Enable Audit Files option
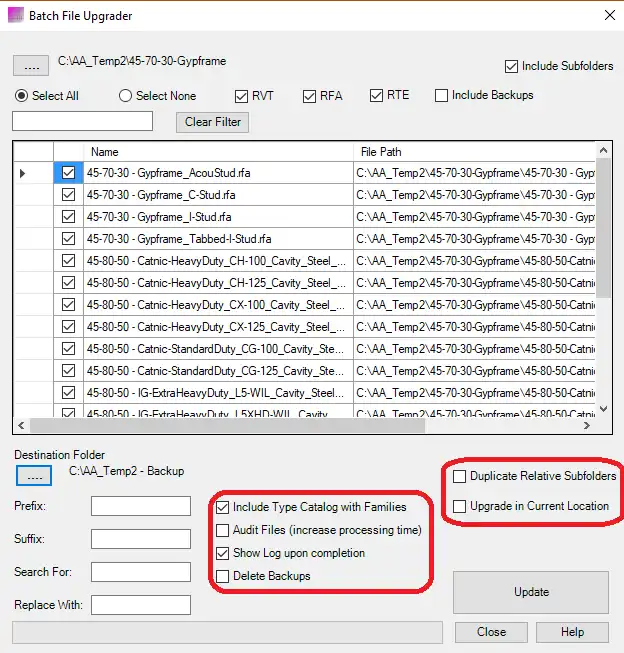Screen dimensions: 624x653 tap(223, 530)
